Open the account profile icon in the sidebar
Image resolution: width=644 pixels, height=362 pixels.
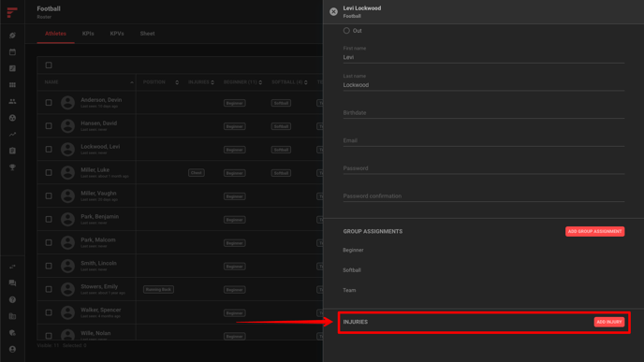point(12,349)
